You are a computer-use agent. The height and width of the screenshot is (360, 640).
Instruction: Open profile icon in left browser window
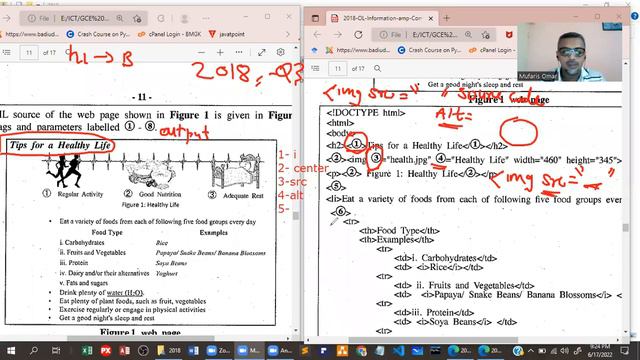pyautogui.click(x=184, y=18)
